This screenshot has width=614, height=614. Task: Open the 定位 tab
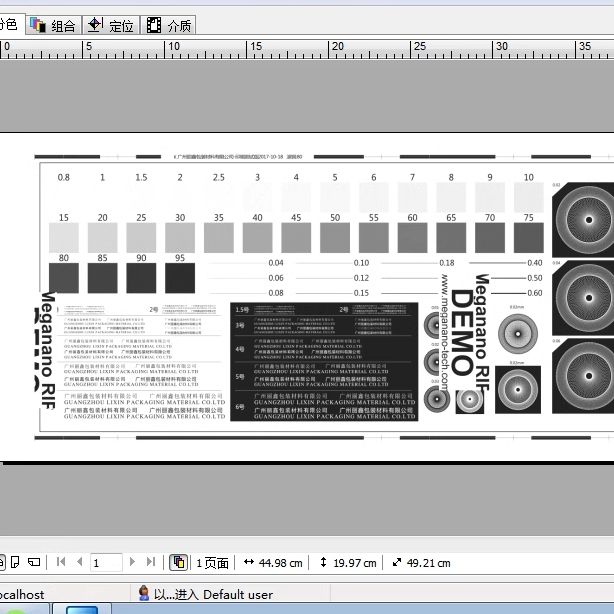coord(111,25)
